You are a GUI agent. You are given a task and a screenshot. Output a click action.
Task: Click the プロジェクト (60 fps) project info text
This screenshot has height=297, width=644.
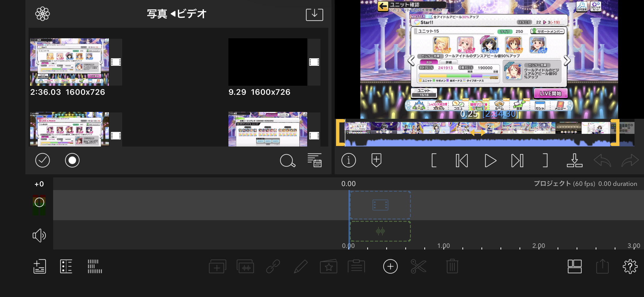click(585, 184)
